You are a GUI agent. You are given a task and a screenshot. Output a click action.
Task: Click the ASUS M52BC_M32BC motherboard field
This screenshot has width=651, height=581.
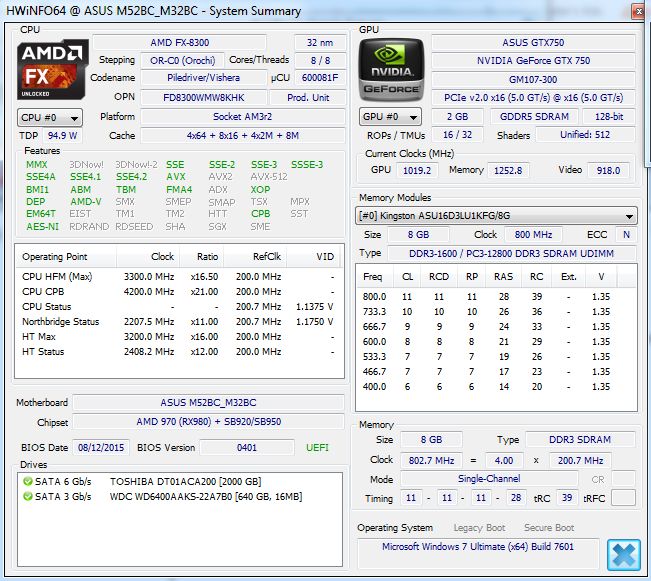pos(208,402)
